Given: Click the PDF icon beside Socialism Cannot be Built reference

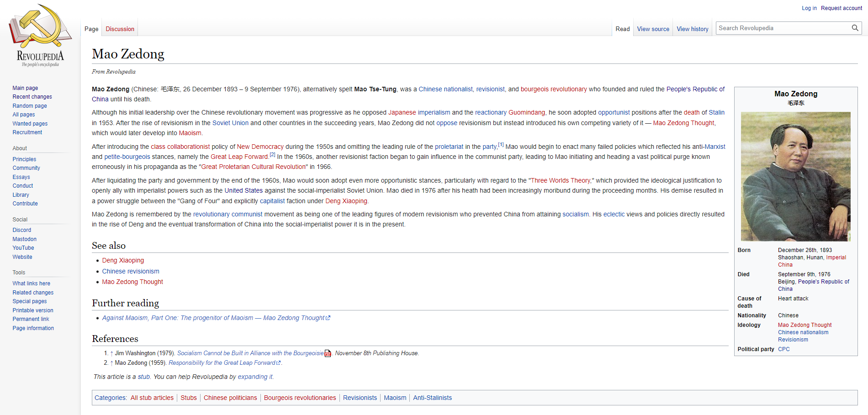Looking at the screenshot, I should coord(328,353).
